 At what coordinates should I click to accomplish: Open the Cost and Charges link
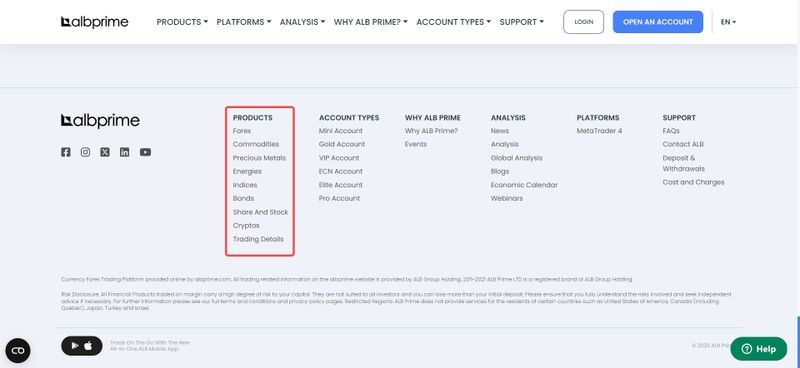(x=693, y=182)
